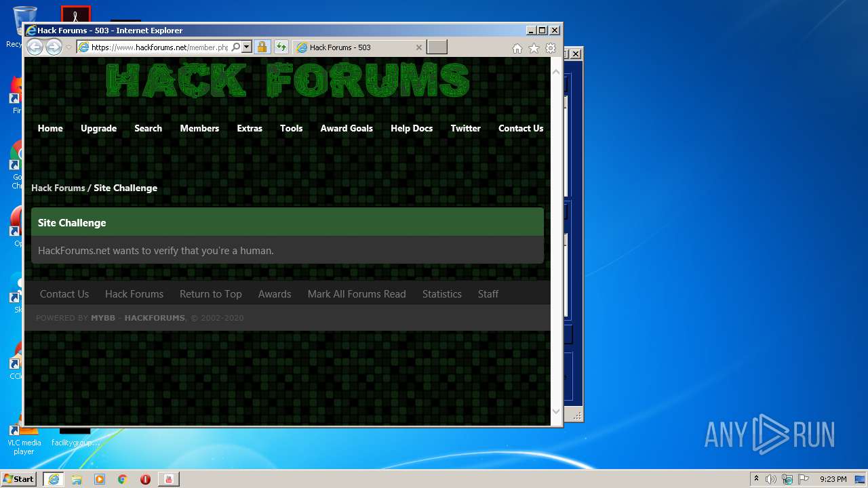Click the network connection tray icon
This screenshot has height=488, width=868.
pos(787,479)
